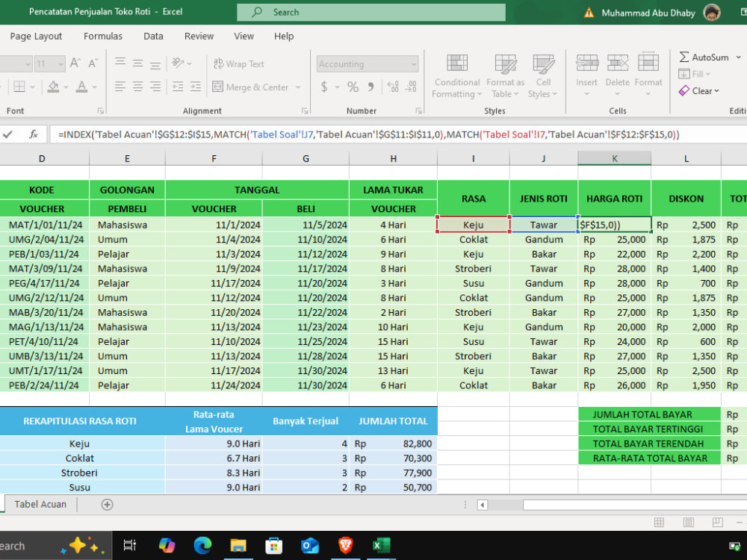Click the AutoSum button
747x560 pixels.
tap(704, 57)
